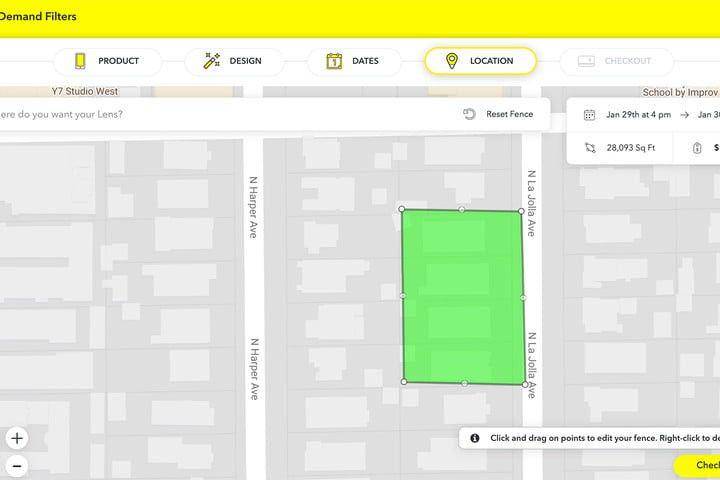This screenshot has width=720, height=480.
Task: Click the price tag icon in the info panel
Action: tap(697, 148)
